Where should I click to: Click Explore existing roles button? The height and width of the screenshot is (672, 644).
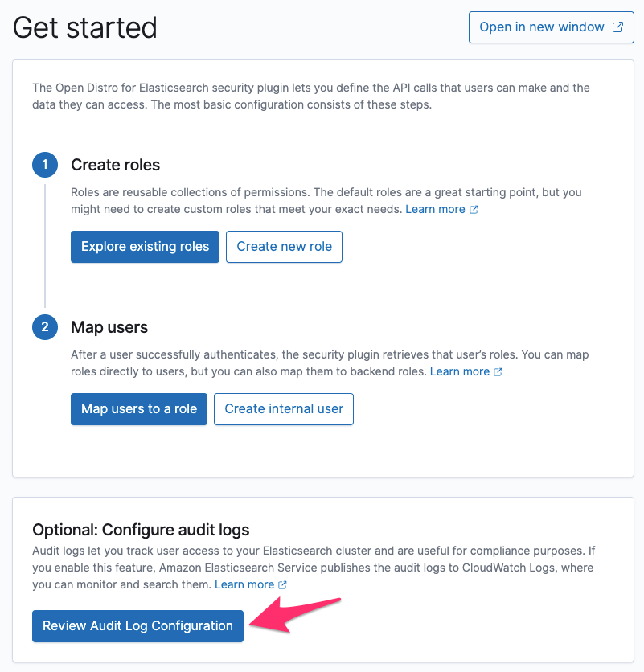145,247
